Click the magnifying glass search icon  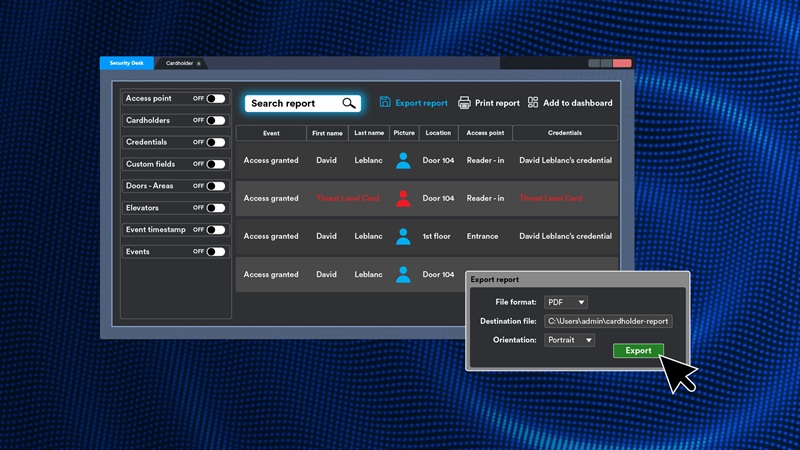(349, 103)
